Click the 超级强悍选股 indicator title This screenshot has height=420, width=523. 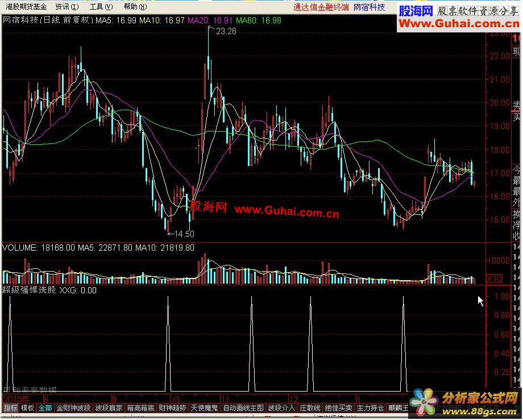[30, 290]
